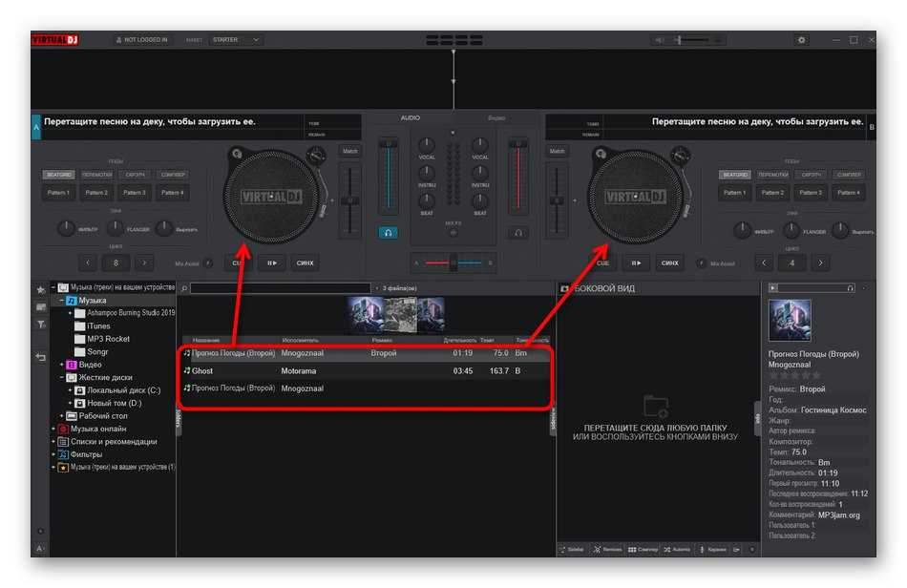Click deck A Pattern 3 pad
Viewport: 907px width, 588px height.
(x=135, y=193)
